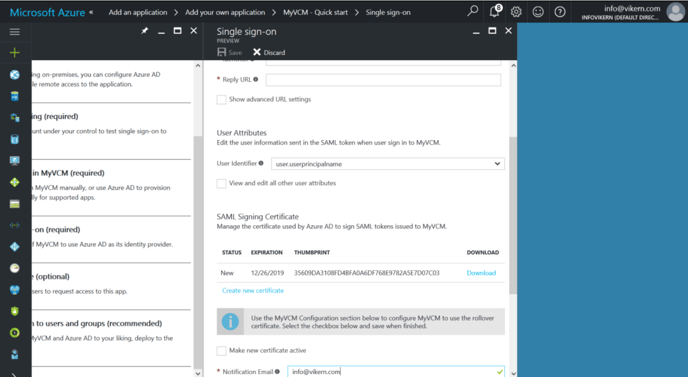Open the notifications bell
The height and width of the screenshot is (377, 688).
click(x=495, y=11)
